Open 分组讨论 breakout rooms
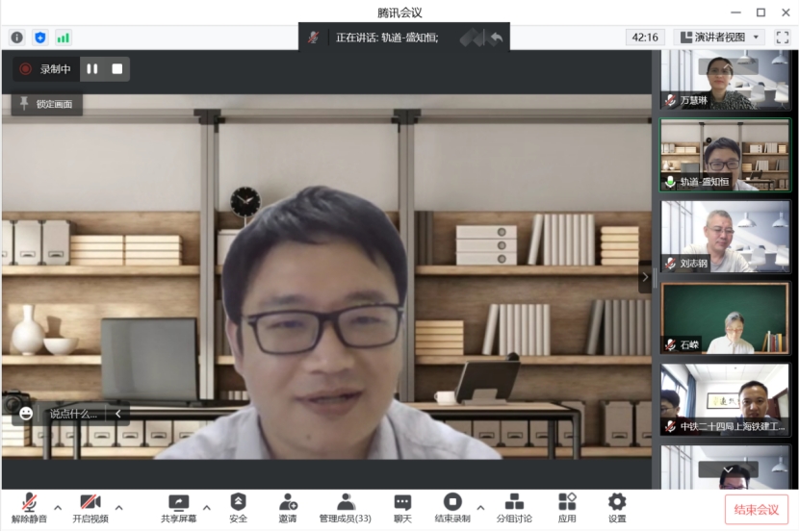The width and height of the screenshot is (799, 532). click(514, 508)
